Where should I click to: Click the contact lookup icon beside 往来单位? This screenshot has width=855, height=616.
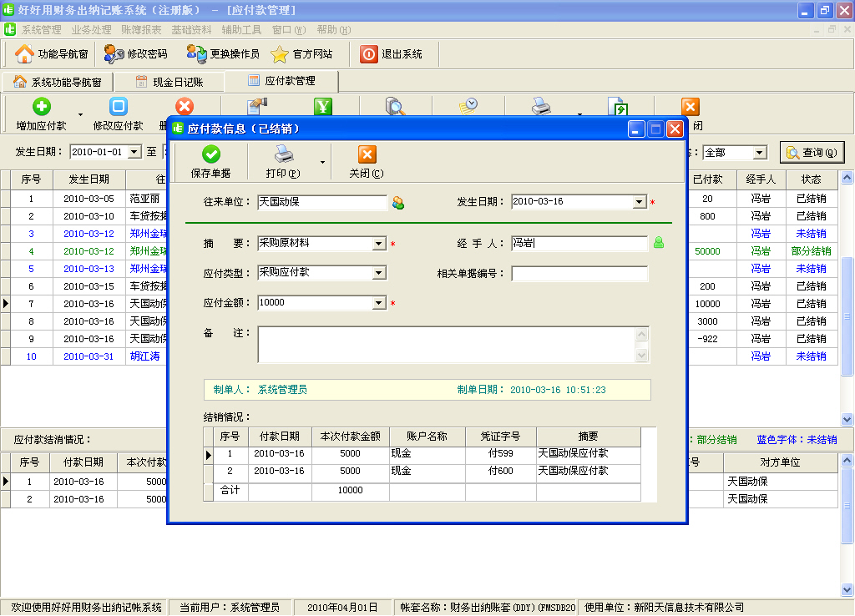click(398, 203)
